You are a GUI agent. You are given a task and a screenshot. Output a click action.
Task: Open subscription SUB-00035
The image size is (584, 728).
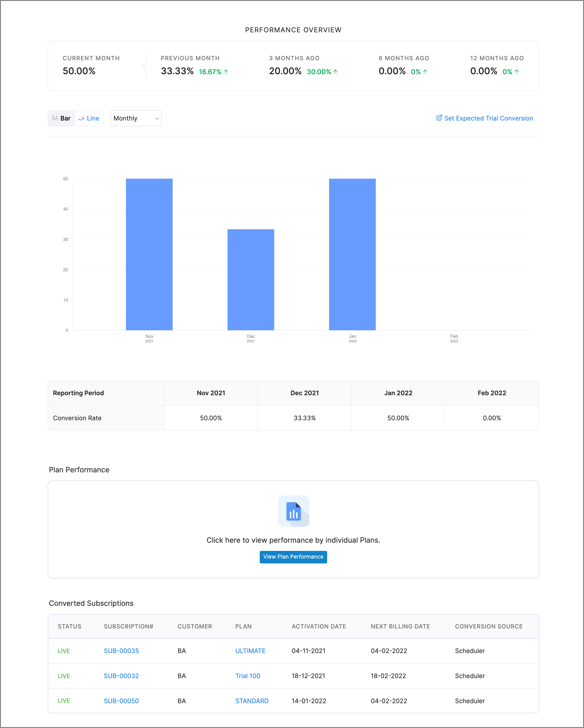[121, 651]
